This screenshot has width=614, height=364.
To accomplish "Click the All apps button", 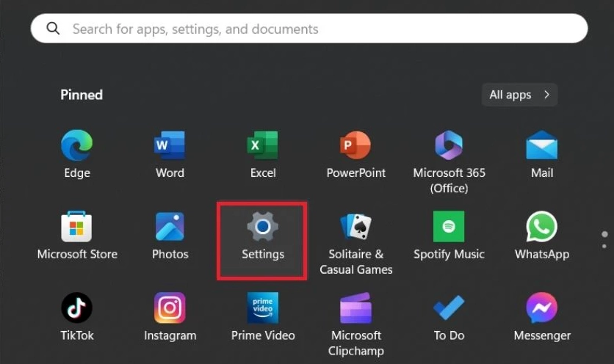I will pos(519,95).
